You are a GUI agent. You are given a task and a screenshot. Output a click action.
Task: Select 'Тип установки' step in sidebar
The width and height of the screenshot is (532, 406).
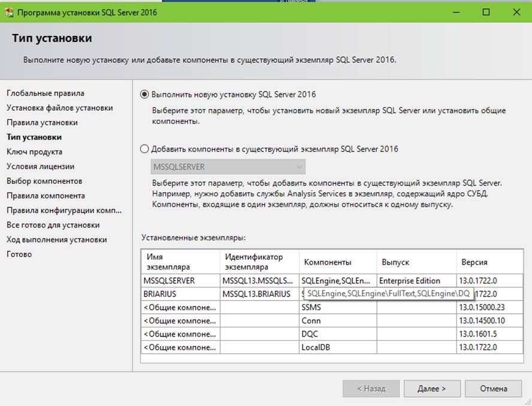pos(34,137)
